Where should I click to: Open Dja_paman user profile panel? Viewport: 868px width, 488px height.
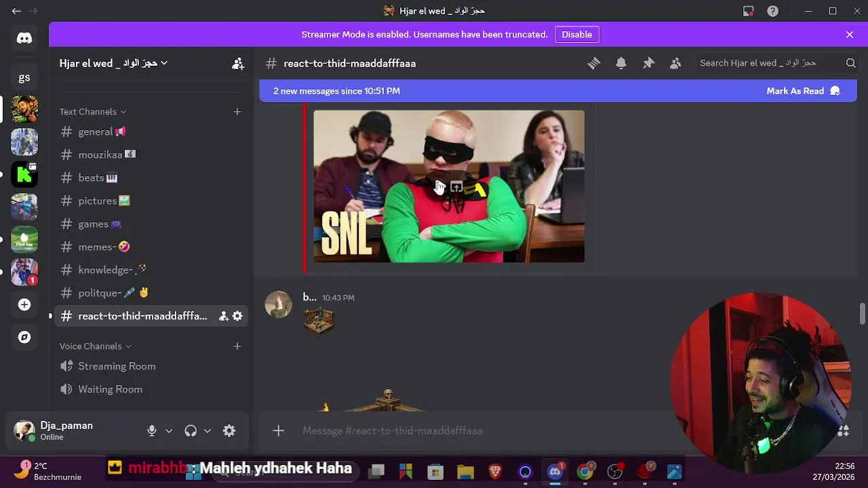[76, 431]
